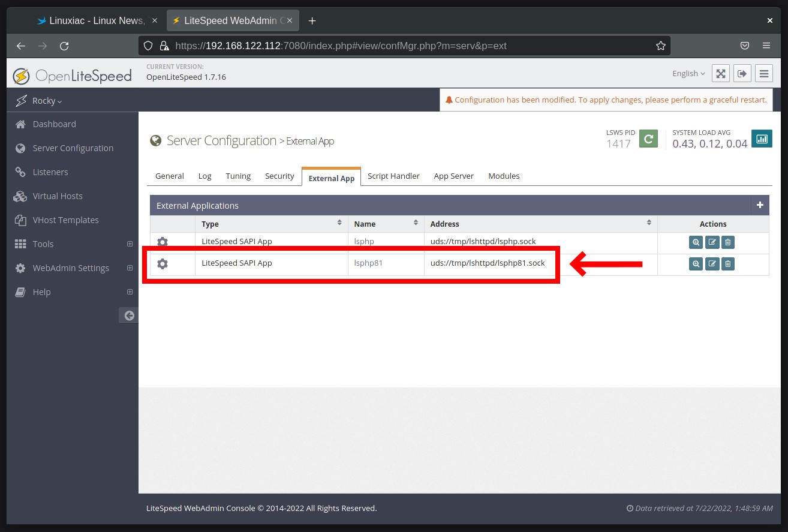Edit the lsphp81 external app
This screenshot has height=532, width=788.
click(x=712, y=264)
